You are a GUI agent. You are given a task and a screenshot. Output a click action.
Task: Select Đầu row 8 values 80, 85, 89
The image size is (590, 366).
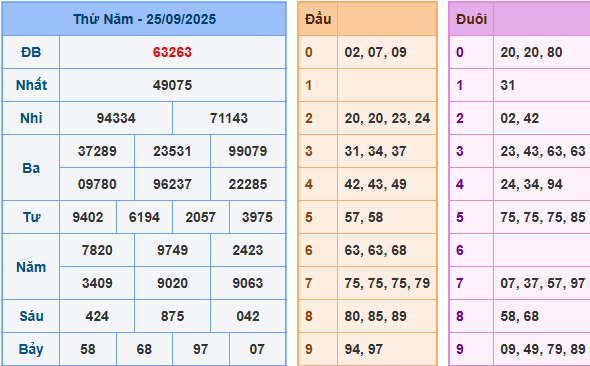376,316
